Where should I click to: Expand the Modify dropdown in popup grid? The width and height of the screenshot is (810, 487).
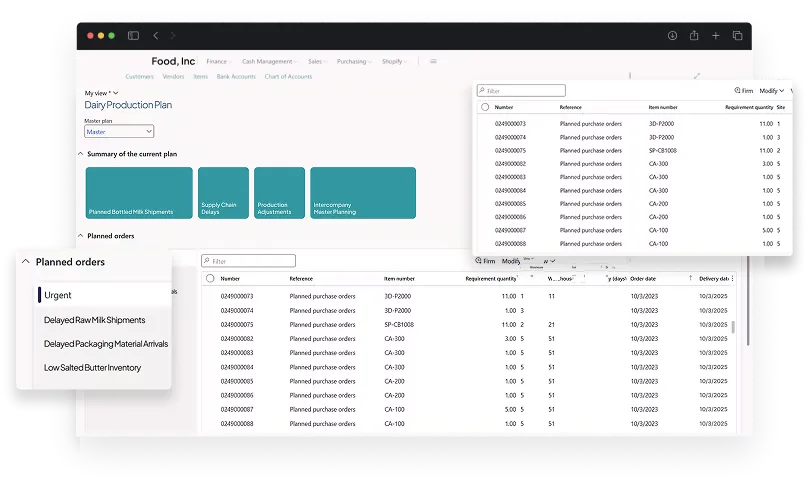point(771,91)
